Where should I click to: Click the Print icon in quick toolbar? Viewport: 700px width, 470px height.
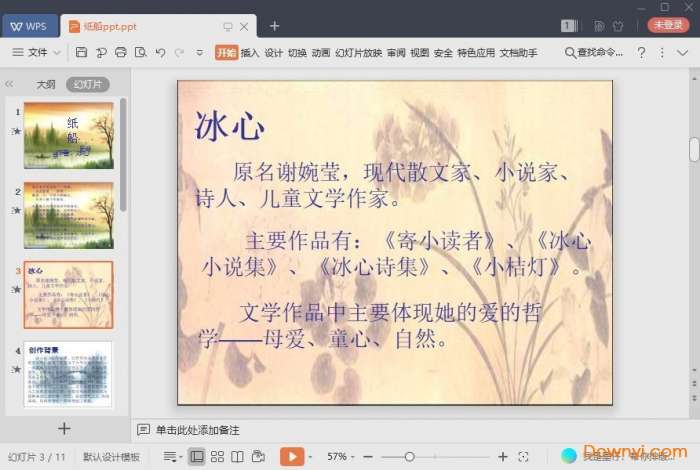[121, 52]
